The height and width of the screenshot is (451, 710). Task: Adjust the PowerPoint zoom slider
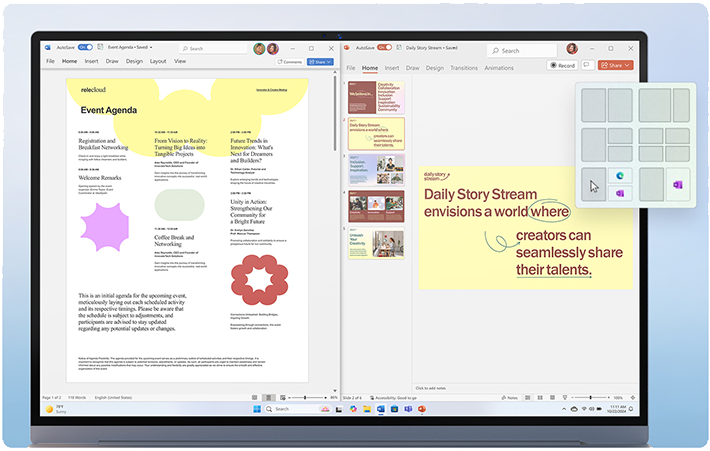[x=590, y=398]
